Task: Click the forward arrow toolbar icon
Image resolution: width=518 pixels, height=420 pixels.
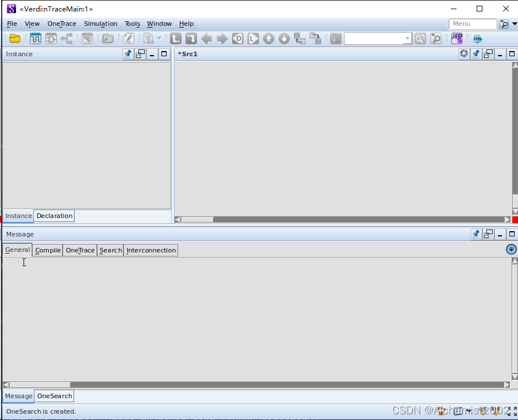Action: (x=222, y=38)
